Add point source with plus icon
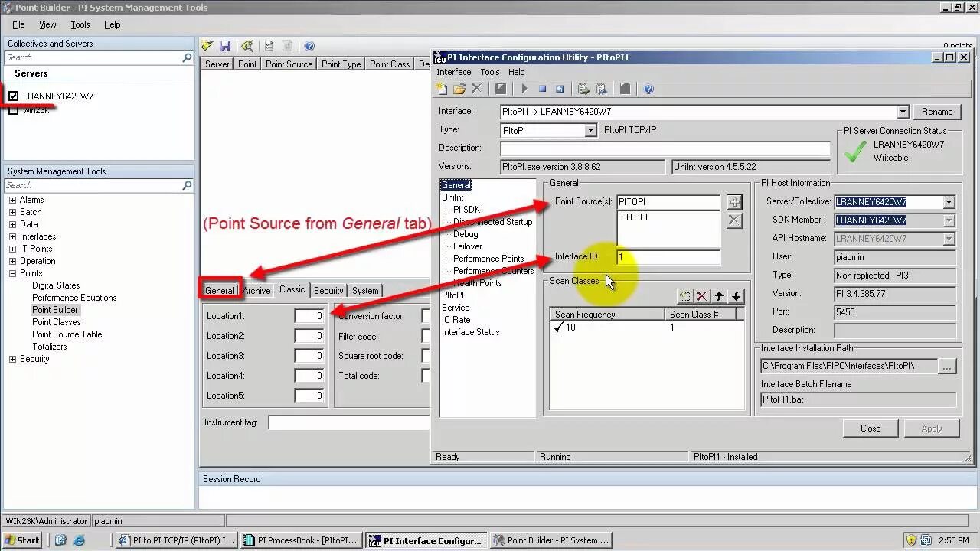The width and height of the screenshot is (980, 551). coord(734,202)
